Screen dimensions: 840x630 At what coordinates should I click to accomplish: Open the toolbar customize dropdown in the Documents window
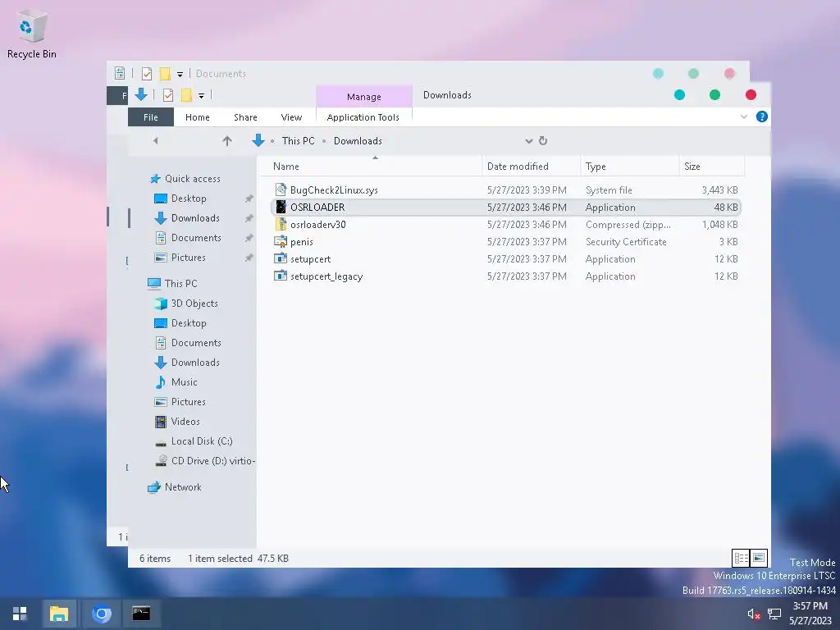pyautogui.click(x=180, y=74)
